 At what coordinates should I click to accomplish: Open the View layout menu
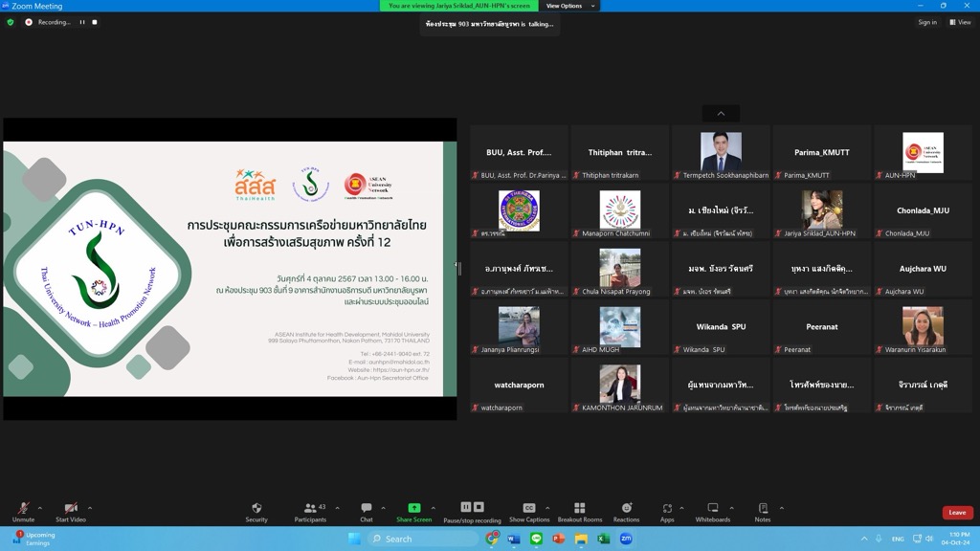960,22
